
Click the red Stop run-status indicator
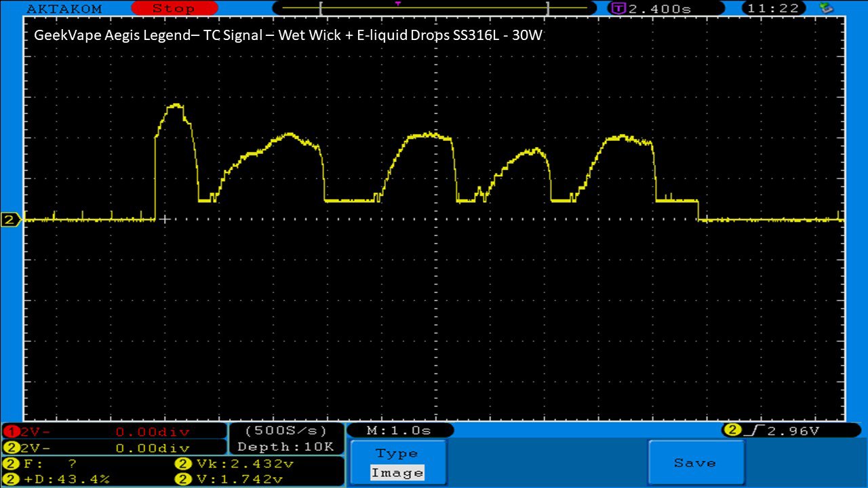pyautogui.click(x=173, y=9)
